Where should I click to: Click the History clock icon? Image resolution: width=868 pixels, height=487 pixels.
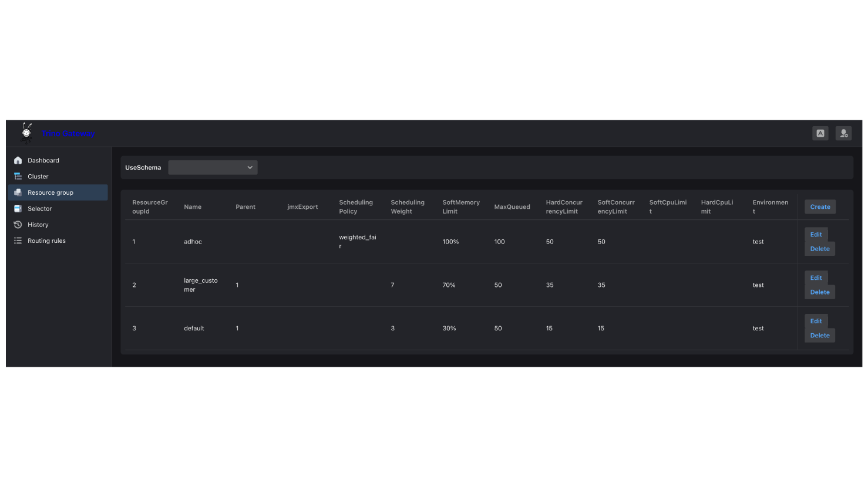pos(18,225)
